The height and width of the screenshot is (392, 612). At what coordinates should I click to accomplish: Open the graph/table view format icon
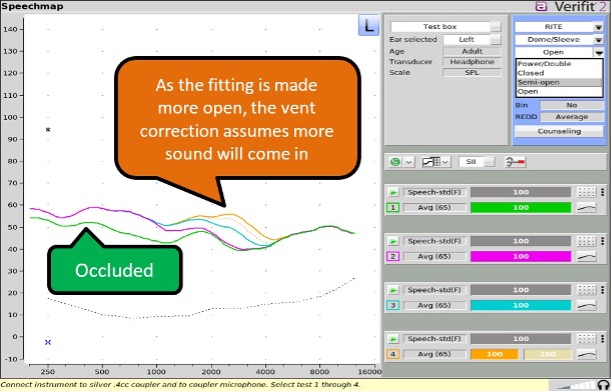coord(432,162)
